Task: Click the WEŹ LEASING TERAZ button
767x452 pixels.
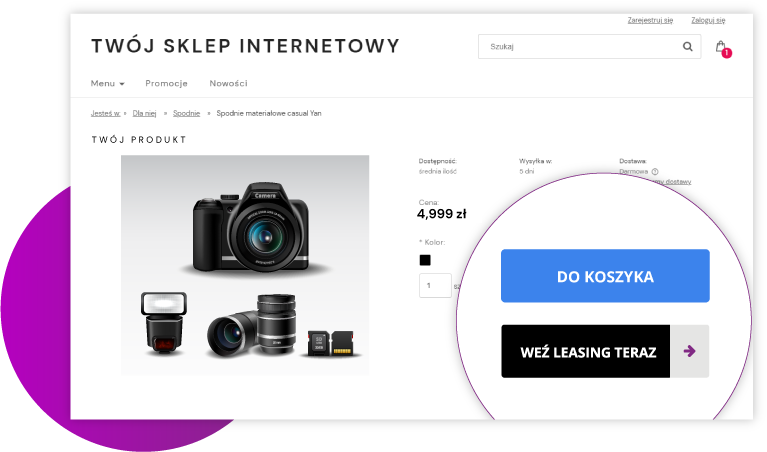Action: click(x=605, y=351)
